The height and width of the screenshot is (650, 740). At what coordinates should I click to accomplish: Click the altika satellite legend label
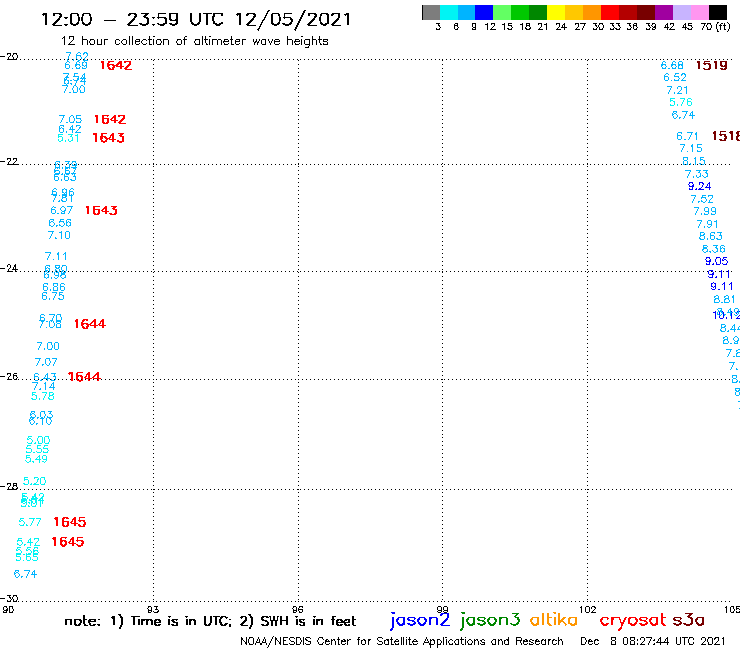click(554, 620)
